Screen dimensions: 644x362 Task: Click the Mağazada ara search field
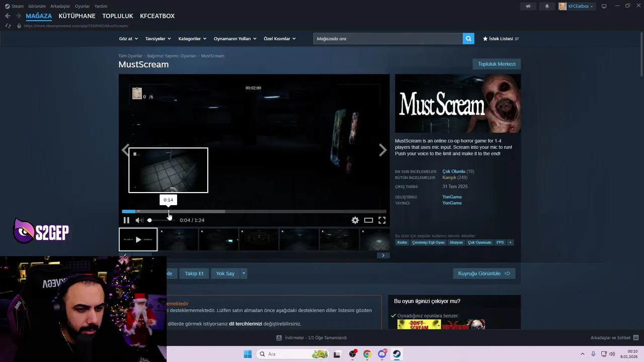click(x=388, y=39)
